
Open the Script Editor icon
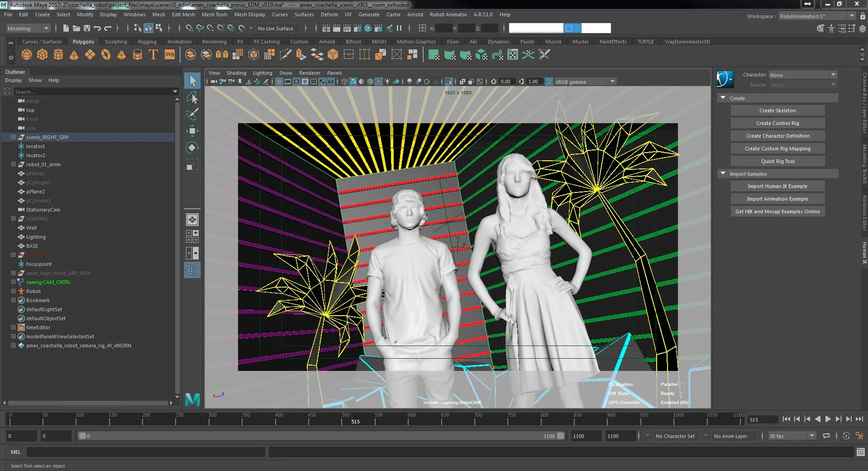860,452
